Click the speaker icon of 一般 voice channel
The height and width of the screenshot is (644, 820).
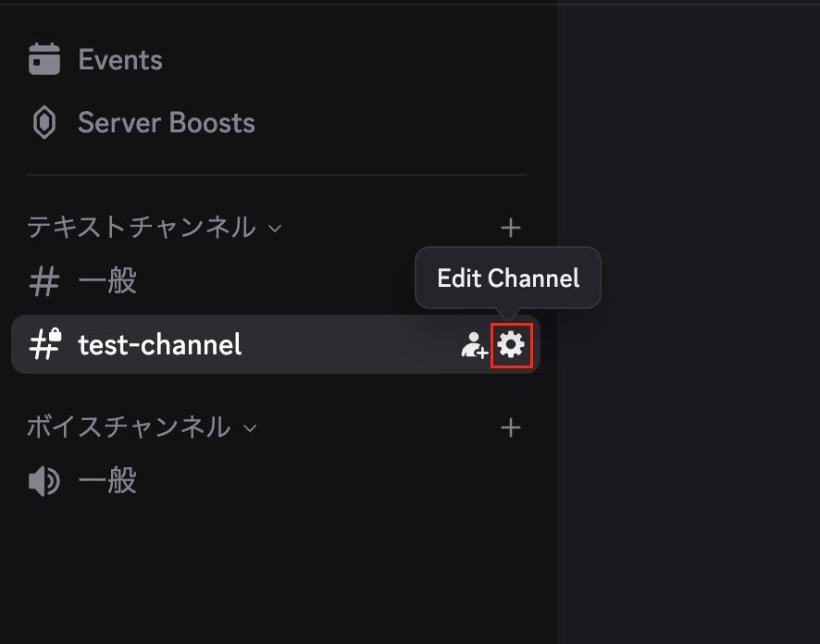click(43, 481)
